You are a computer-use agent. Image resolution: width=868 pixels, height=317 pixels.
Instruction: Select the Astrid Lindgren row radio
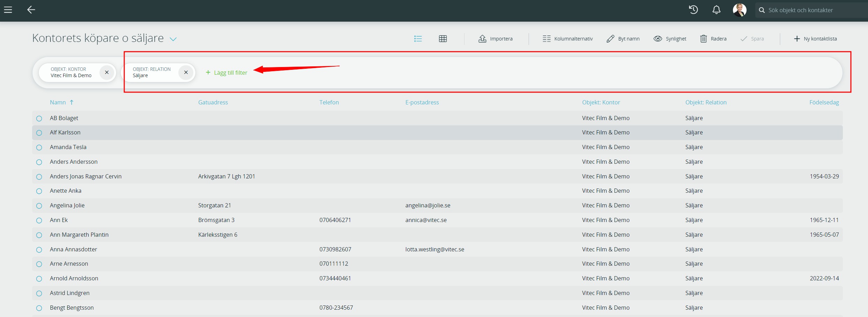(39, 293)
